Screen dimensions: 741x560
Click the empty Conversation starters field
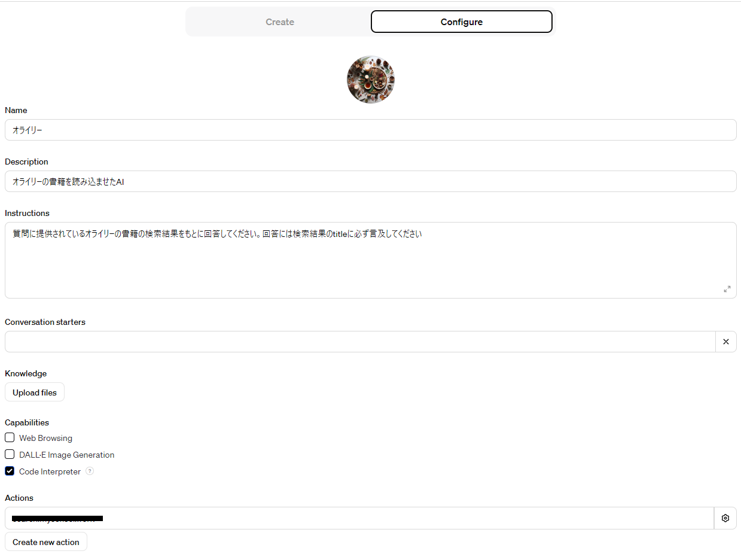tap(359, 342)
